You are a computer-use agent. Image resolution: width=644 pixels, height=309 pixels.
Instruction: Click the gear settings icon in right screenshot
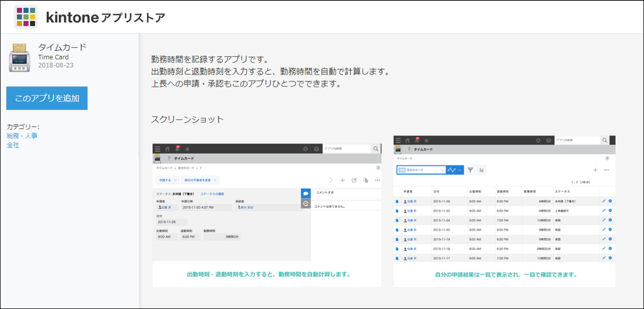(538, 140)
